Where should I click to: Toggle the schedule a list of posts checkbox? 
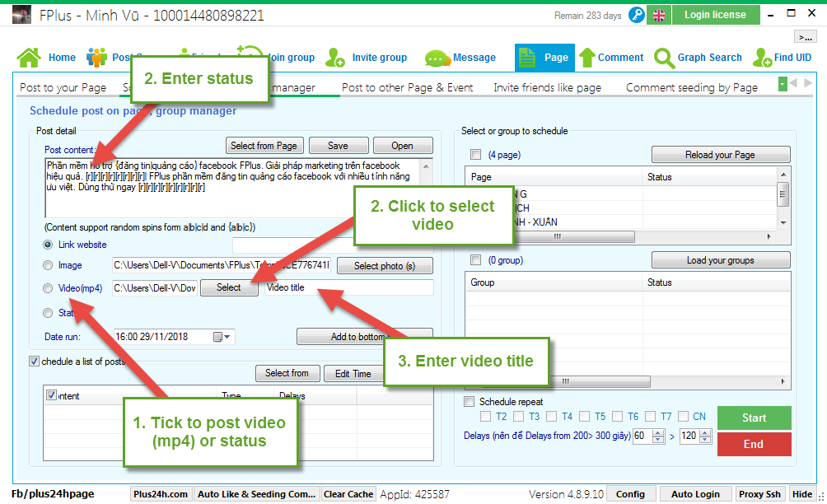click(35, 362)
